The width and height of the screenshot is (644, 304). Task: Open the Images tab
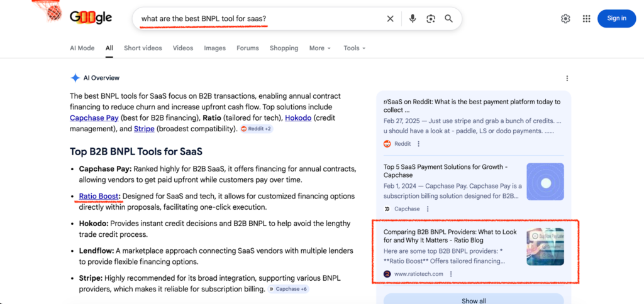[x=215, y=48]
